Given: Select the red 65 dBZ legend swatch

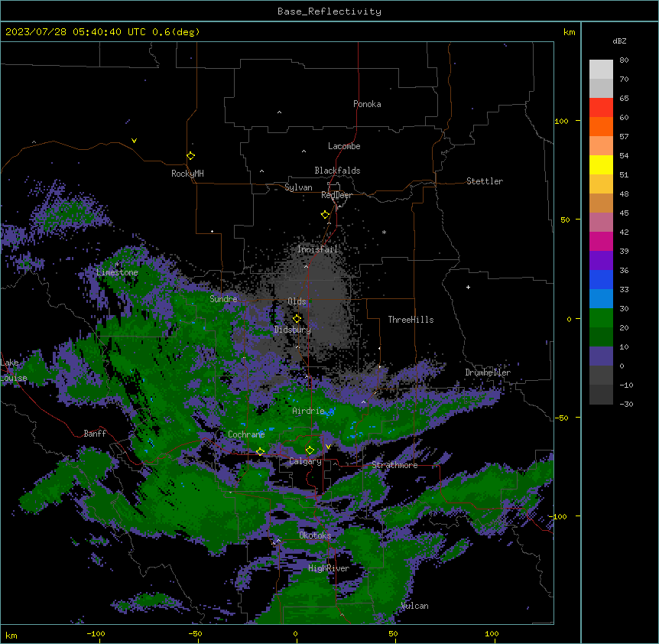Looking at the screenshot, I should click(x=601, y=108).
